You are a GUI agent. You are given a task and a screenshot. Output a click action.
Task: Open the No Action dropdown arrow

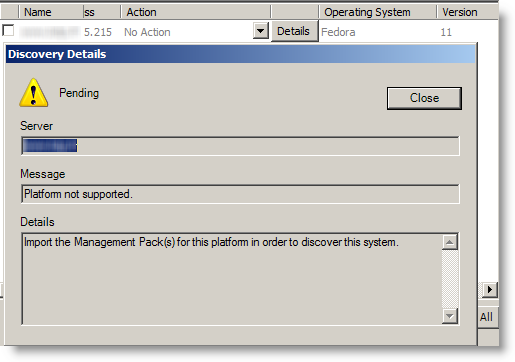click(x=261, y=31)
